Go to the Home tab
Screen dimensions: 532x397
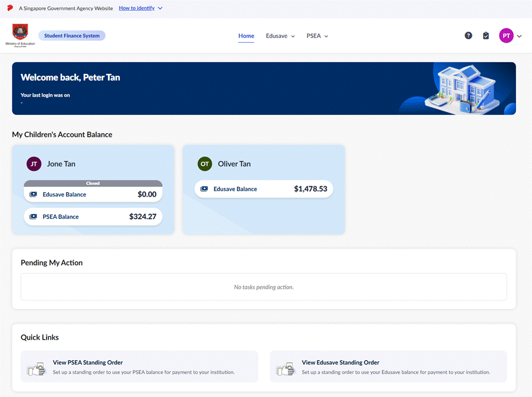click(x=246, y=36)
